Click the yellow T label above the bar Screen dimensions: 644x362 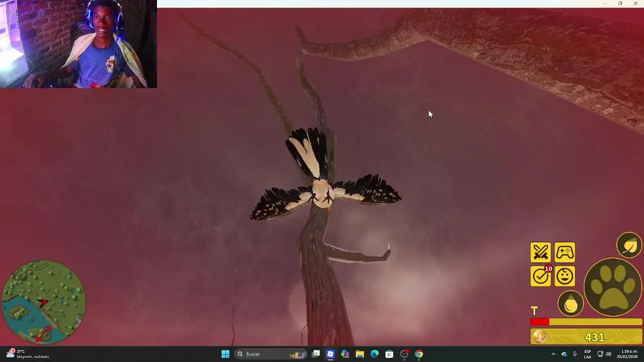(534, 312)
